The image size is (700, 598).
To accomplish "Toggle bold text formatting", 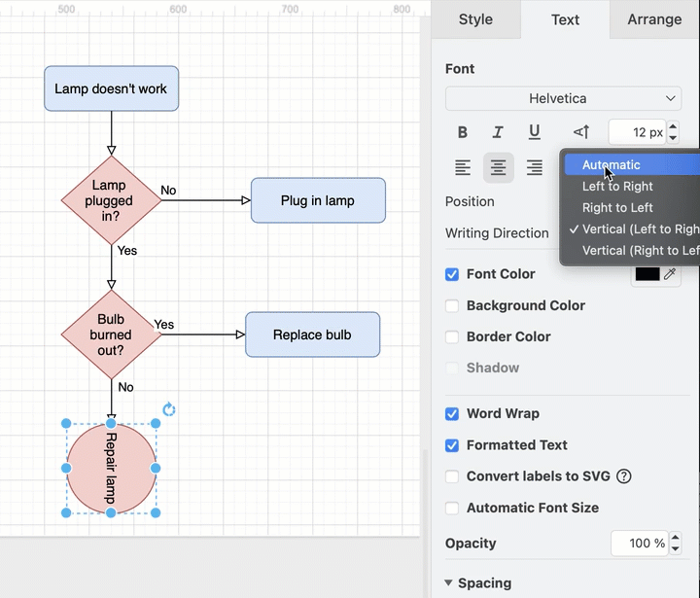I will click(463, 132).
